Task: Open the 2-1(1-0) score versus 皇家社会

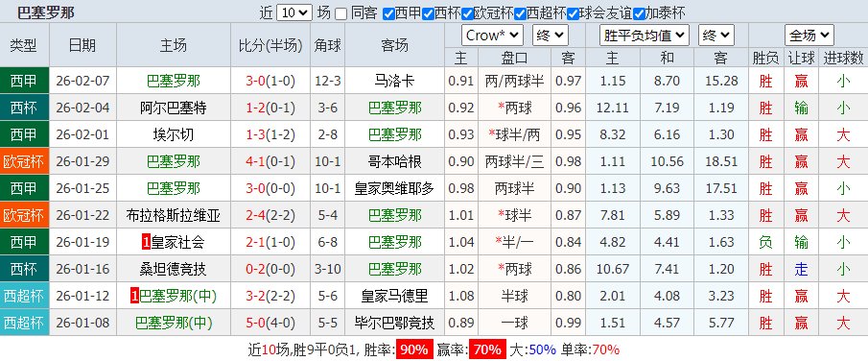Action: click(270, 242)
